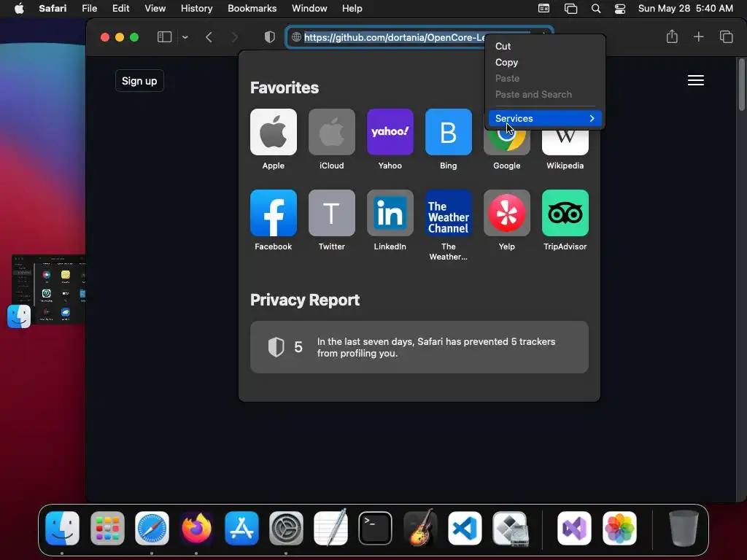Click the highlighted URL address field

[x=393, y=37]
